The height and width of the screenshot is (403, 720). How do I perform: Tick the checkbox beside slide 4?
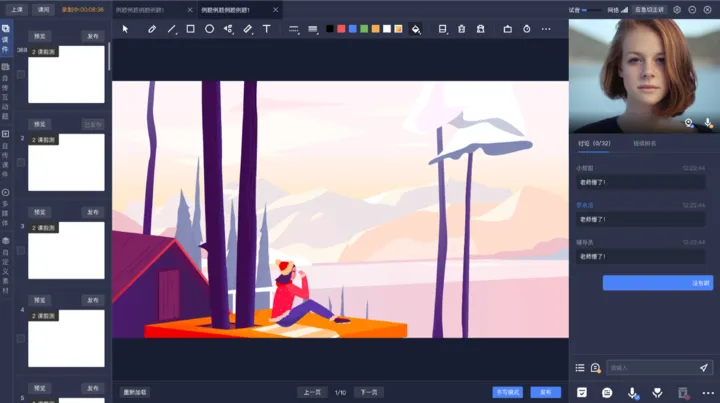tap(21, 339)
